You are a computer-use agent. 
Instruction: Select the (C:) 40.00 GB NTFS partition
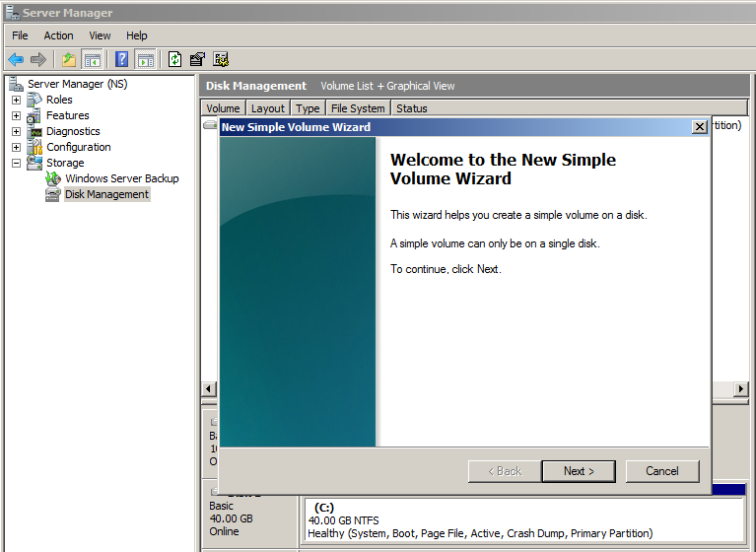point(524,520)
